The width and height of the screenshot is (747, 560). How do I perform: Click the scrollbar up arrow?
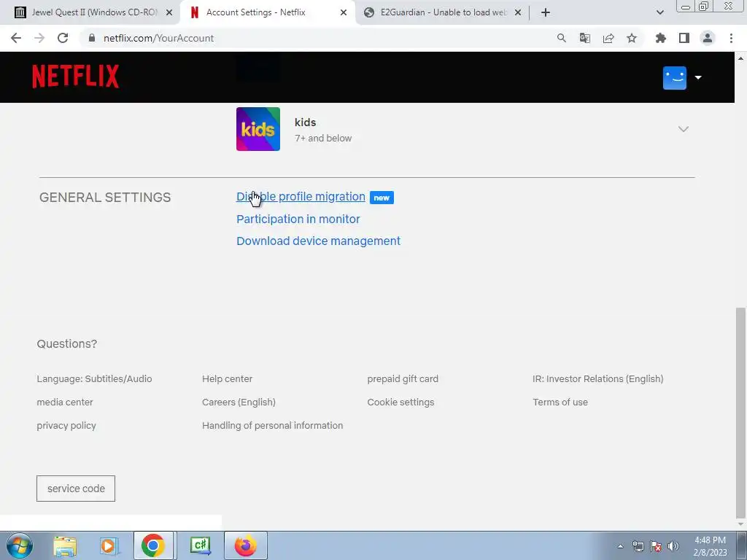pos(740,58)
